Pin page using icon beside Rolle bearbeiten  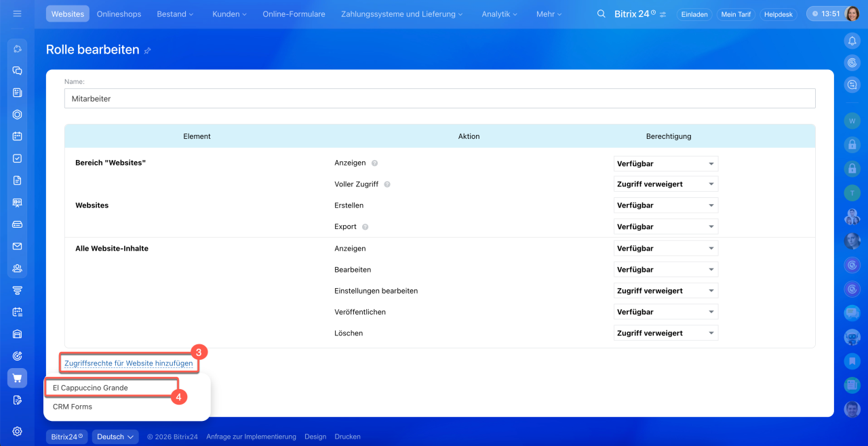tap(148, 50)
